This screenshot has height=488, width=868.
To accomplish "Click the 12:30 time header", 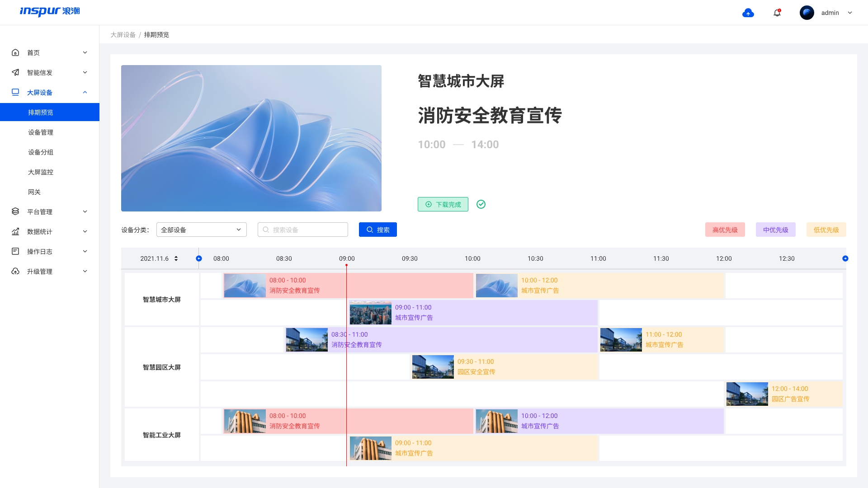I will 787,258.
